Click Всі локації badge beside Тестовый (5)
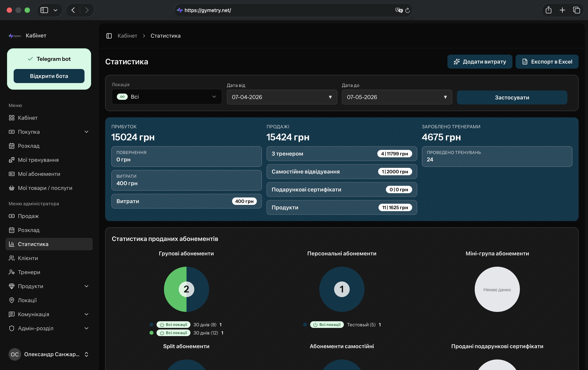This screenshot has width=588, height=370. [327, 325]
